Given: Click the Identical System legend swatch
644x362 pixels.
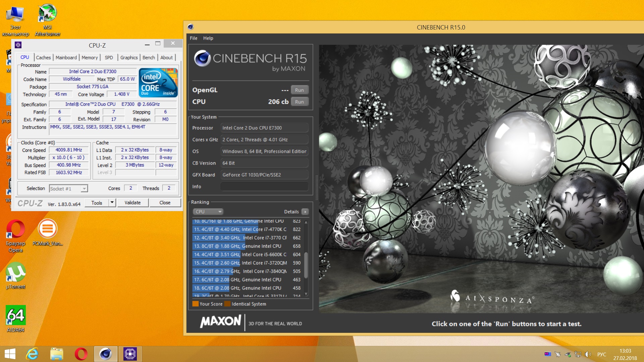Looking at the screenshot, I should tap(227, 304).
